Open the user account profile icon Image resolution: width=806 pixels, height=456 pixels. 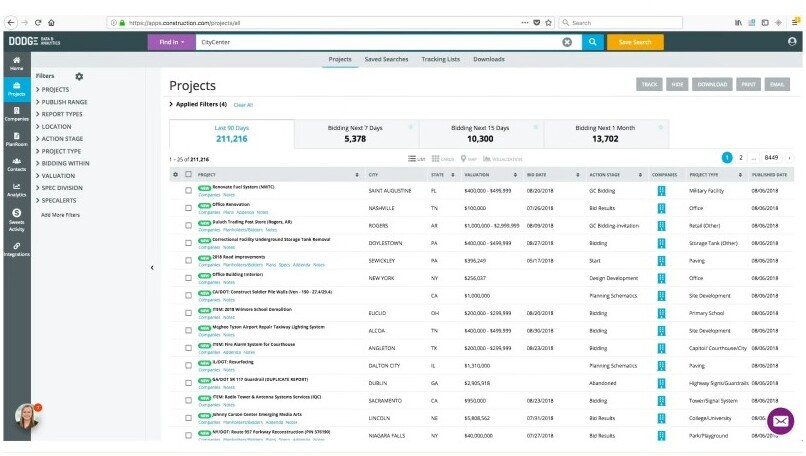coord(792,42)
